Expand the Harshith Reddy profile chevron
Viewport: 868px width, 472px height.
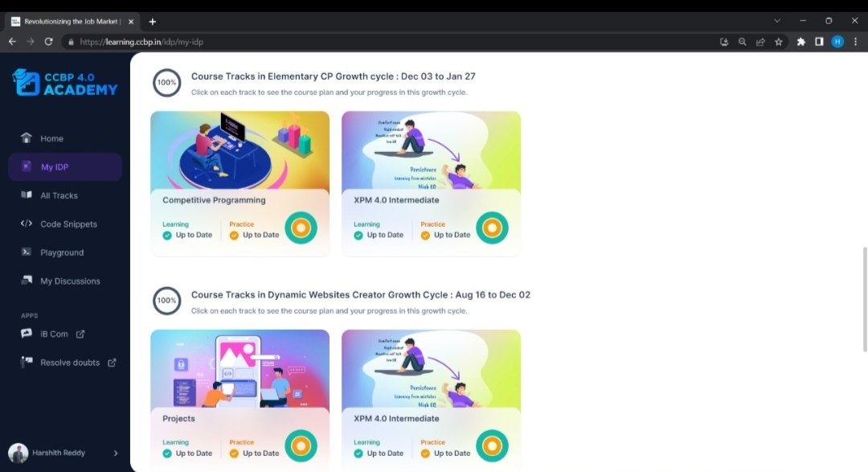click(x=116, y=454)
